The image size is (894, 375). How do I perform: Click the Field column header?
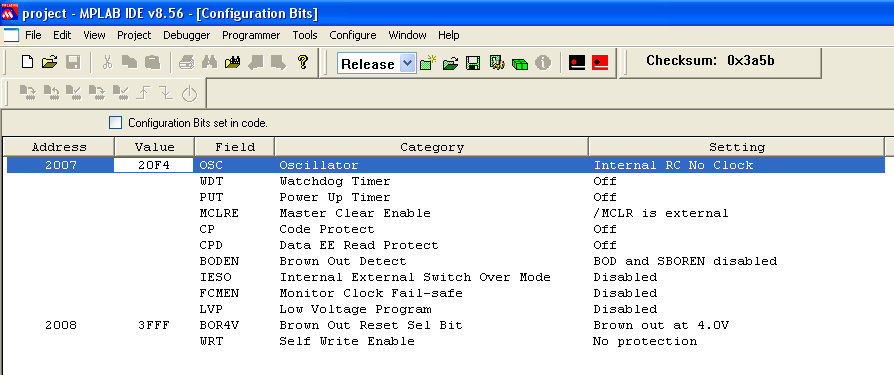[234, 147]
